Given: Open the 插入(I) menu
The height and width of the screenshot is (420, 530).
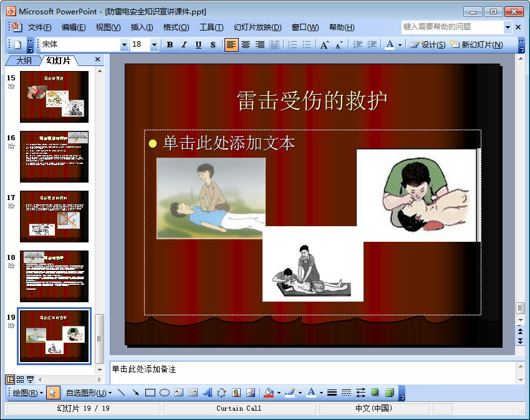Looking at the screenshot, I should point(142,27).
